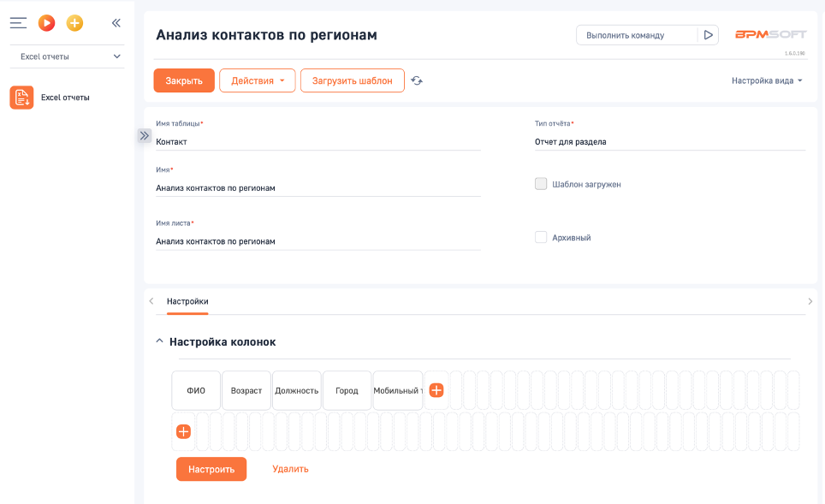Click the Имя таблицы field with Контакт
Screen dimensions: 825x504
318,141
